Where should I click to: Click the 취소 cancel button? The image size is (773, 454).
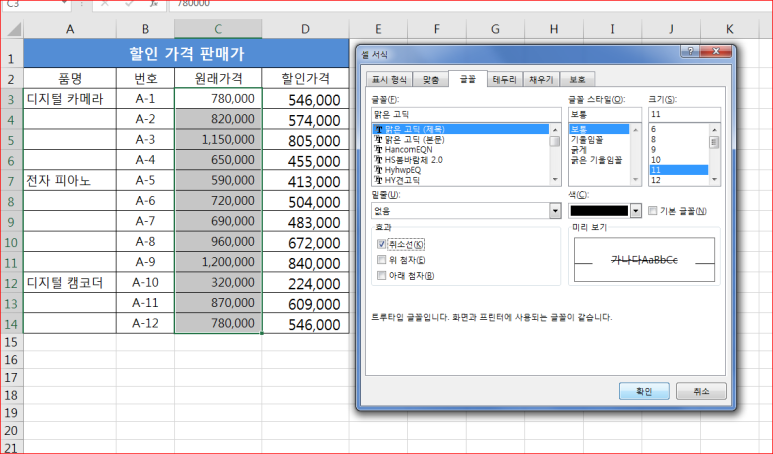(x=701, y=391)
